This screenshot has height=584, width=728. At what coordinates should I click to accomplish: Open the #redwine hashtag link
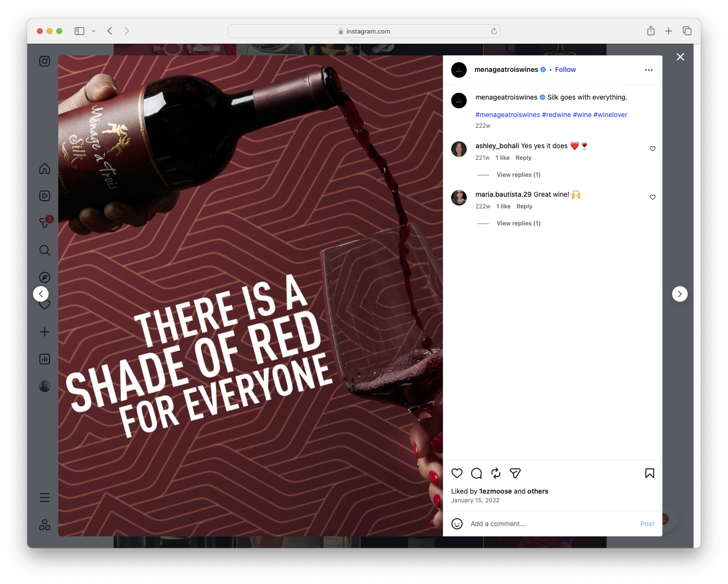[x=557, y=115]
